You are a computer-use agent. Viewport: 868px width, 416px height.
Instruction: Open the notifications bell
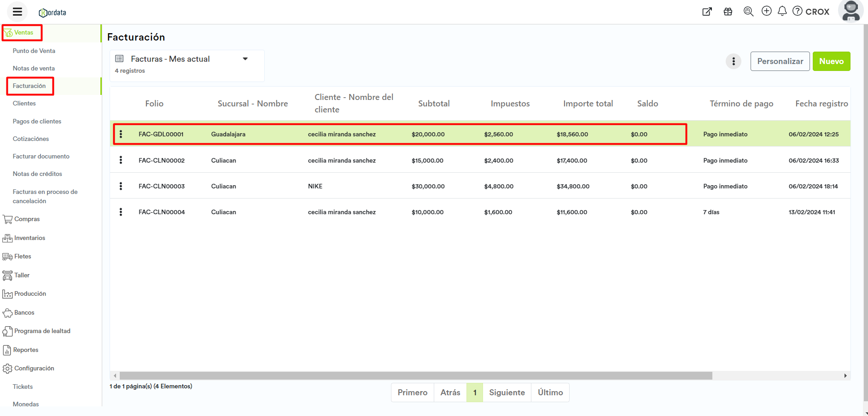tap(782, 11)
